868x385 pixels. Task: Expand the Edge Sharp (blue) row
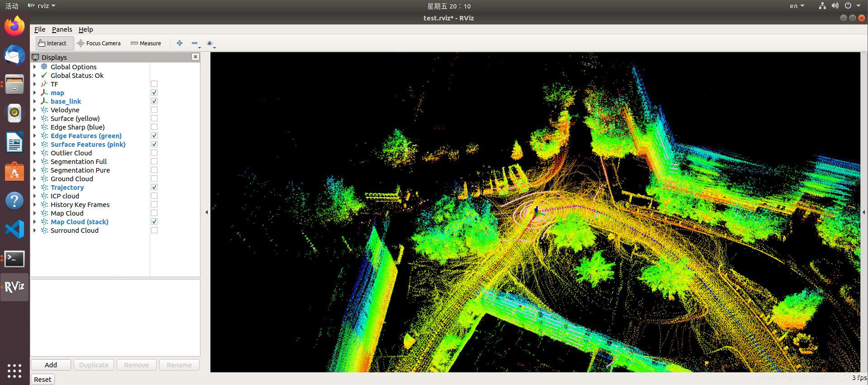(34, 127)
